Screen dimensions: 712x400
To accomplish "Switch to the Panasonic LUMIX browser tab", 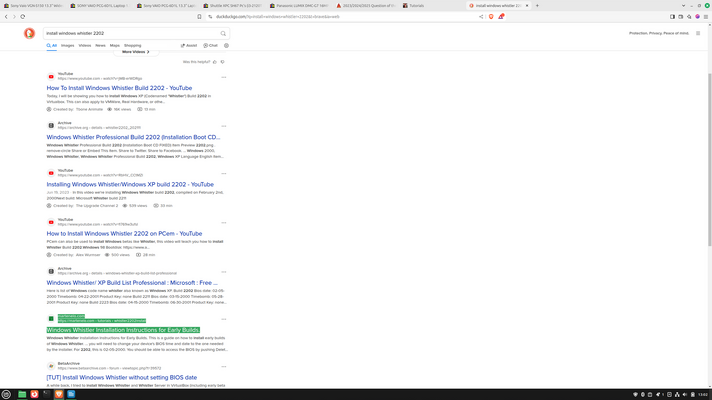I will [x=300, y=6].
